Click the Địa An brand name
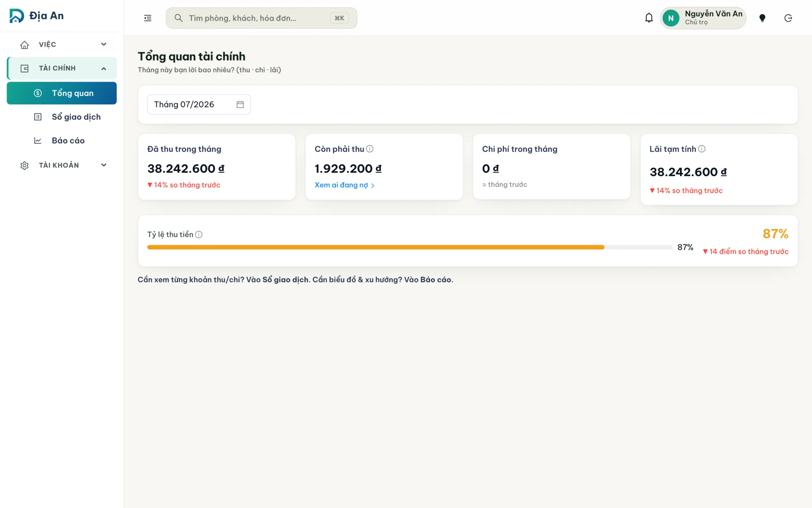812x508 pixels. (46, 16)
